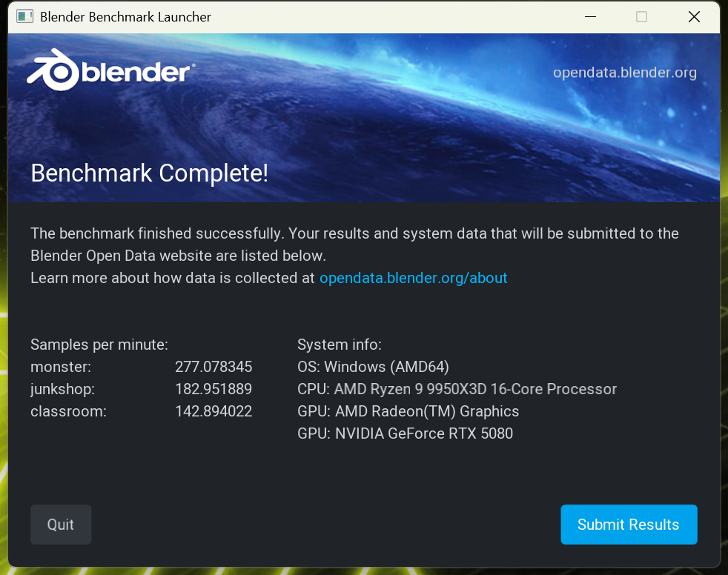The width and height of the screenshot is (728, 575).
Task: Click the 'System info:' heading
Action: tap(340, 345)
